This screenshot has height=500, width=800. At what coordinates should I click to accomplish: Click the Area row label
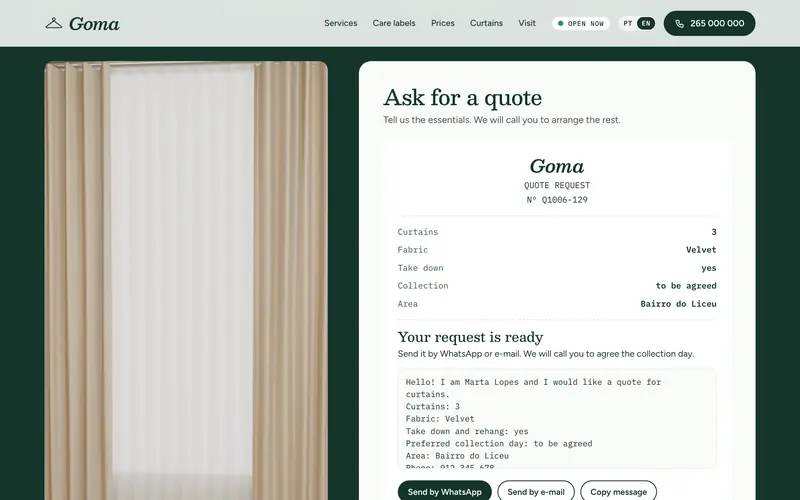[x=407, y=304]
